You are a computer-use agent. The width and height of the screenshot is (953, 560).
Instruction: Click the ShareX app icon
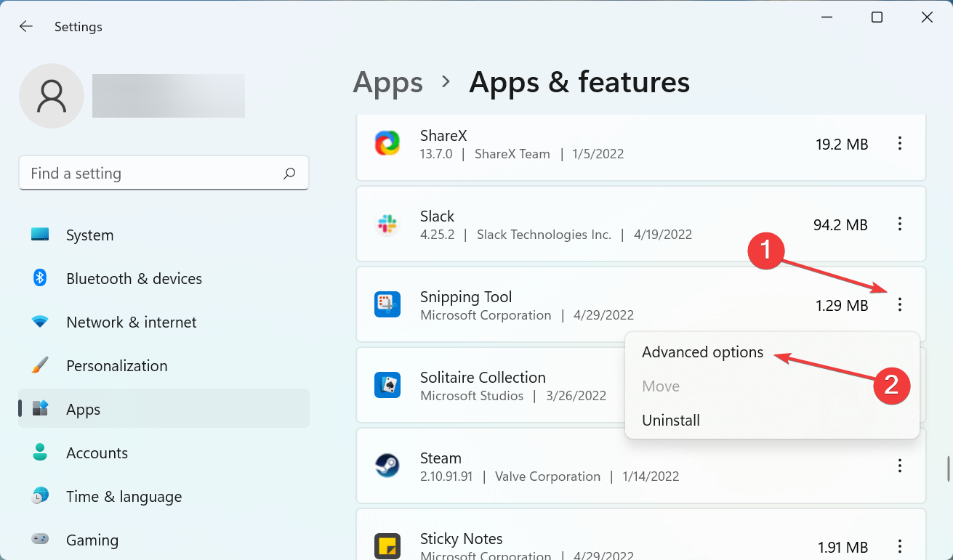(387, 143)
